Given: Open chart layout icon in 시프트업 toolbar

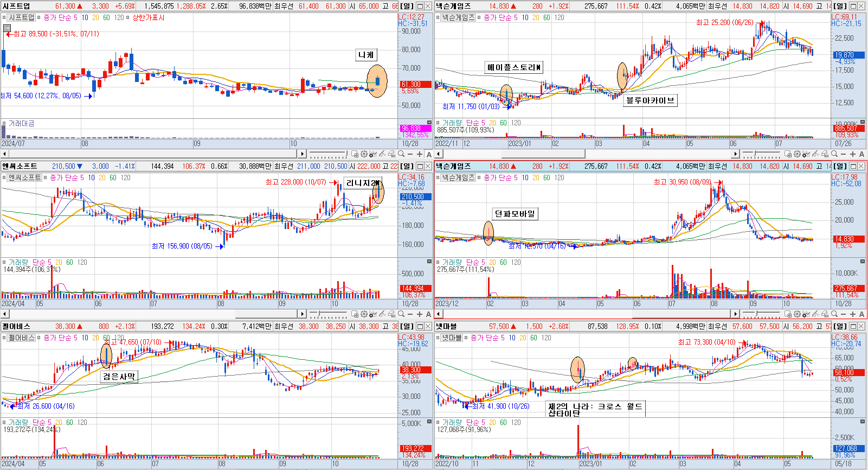Looking at the screenshot, I should click(x=355, y=154).
